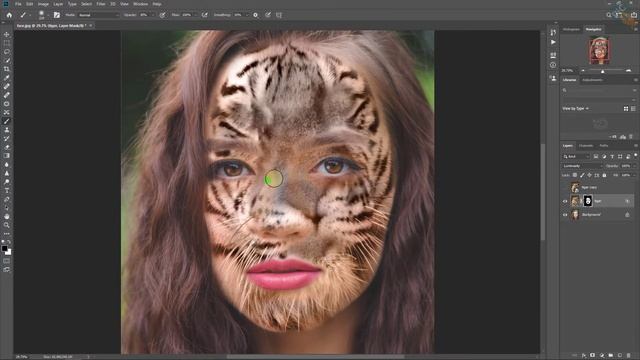Click the Home icon in options bar
Screen dimensions: 640x360
tap(9, 15)
